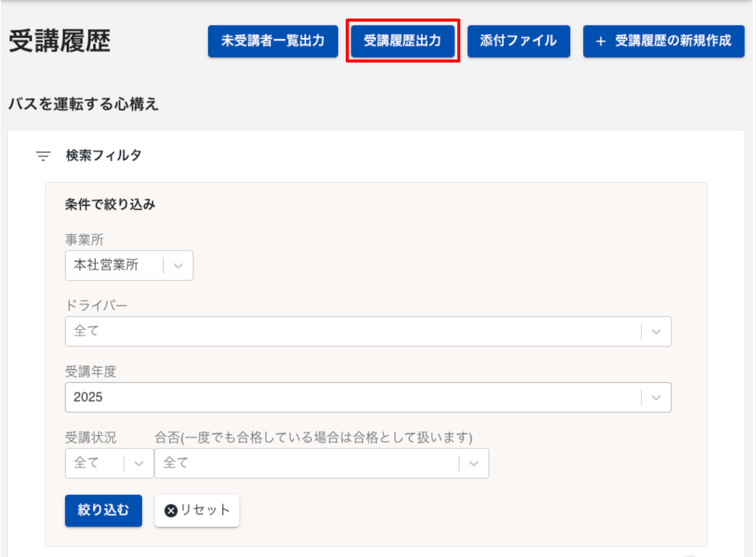
Task: Click the plus icon on 受講履歴の新規作成
Action: pos(600,41)
